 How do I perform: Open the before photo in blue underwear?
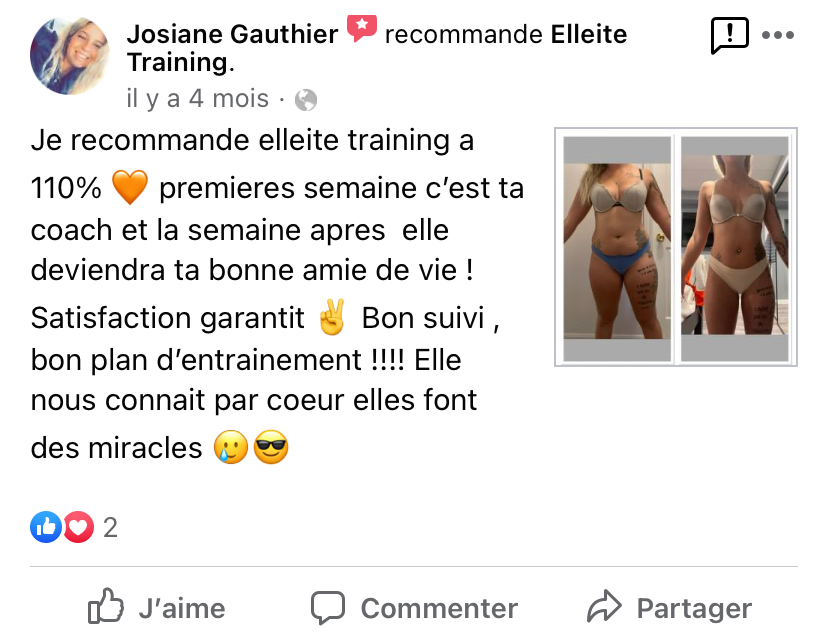[617, 249]
